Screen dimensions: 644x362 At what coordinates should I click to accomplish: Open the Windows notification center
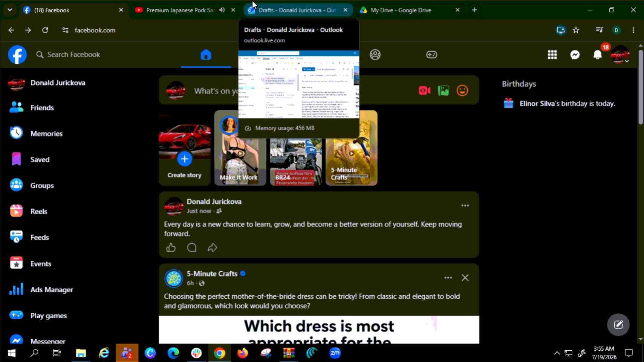[x=629, y=353]
